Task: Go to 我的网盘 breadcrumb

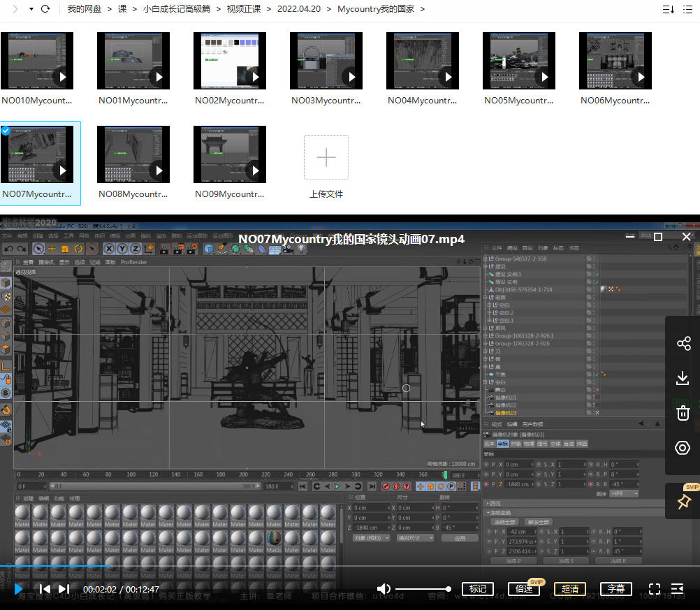Action: [85, 9]
